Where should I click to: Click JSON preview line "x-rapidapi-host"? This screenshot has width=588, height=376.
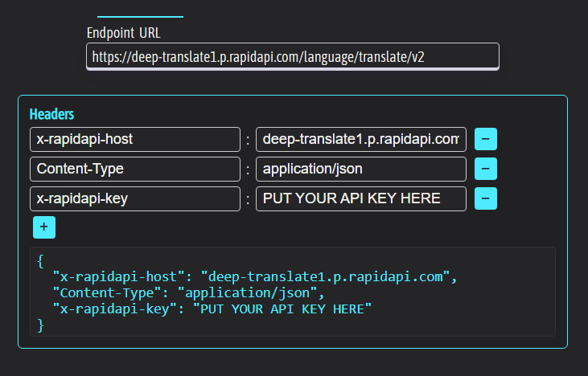pyautogui.click(x=255, y=276)
